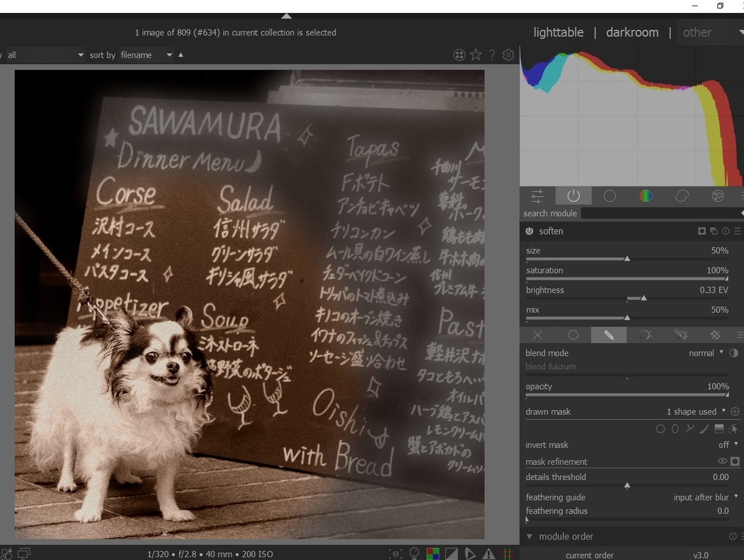Image resolution: width=744 pixels, height=560 pixels.
Task: Reset soften module parameters
Action: pos(725,231)
